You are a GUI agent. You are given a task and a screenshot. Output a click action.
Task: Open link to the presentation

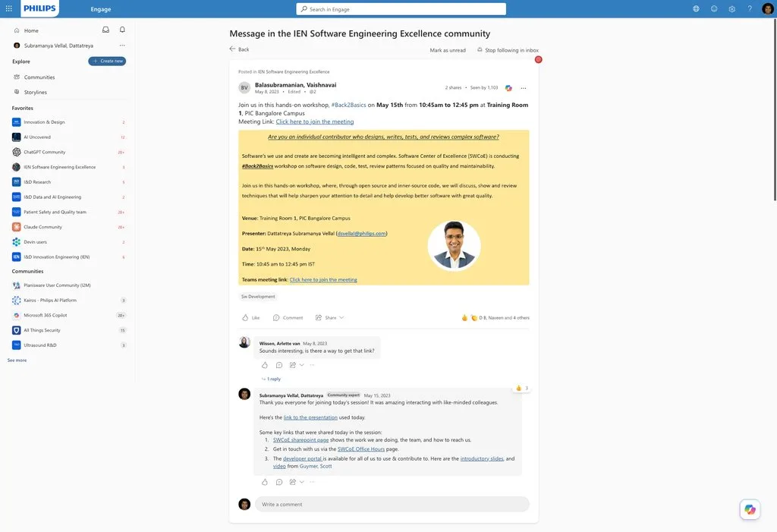tap(310, 417)
